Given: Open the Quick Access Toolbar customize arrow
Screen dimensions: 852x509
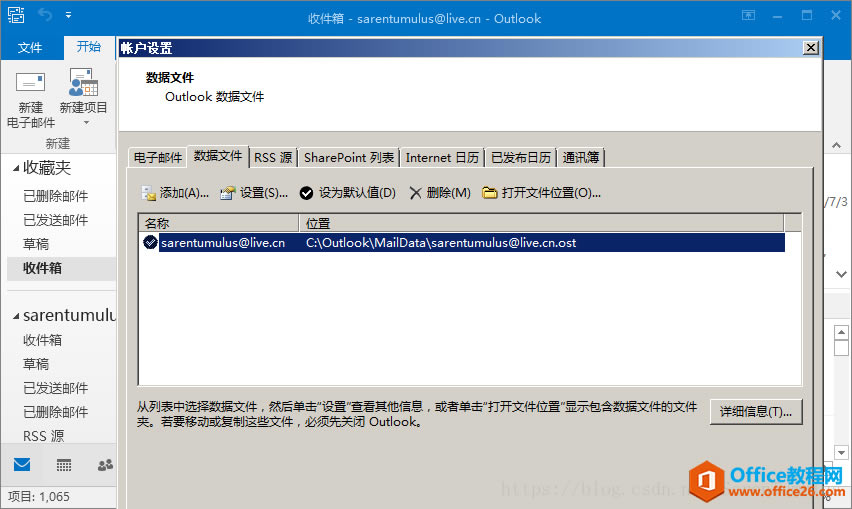Looking at the screenshot, I should 68,15.
